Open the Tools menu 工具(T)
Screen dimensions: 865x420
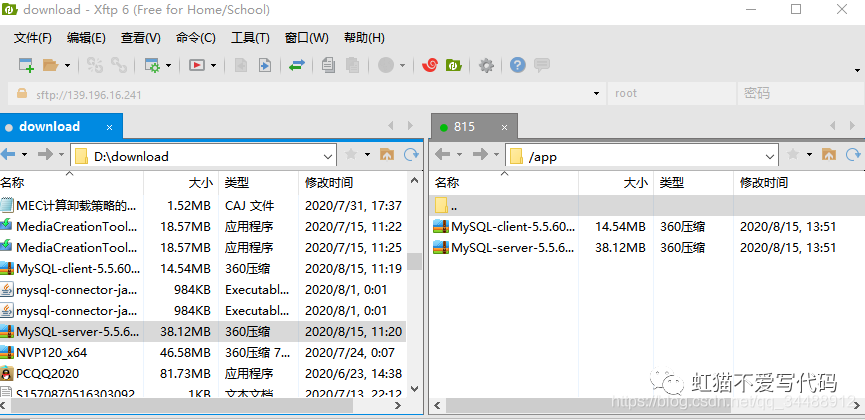tap(250, 38)
